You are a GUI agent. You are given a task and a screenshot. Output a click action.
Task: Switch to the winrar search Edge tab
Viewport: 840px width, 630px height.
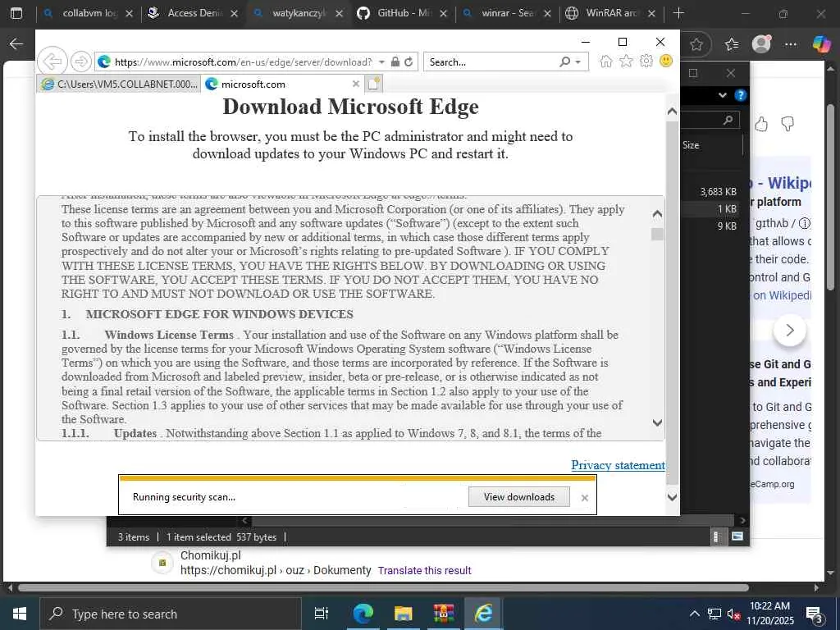pos(507,13)
